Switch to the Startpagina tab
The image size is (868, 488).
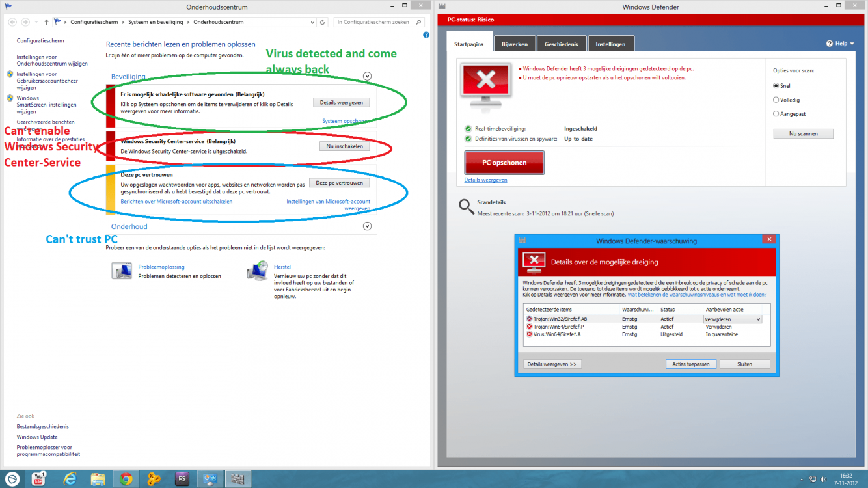[x=469, y=44]
